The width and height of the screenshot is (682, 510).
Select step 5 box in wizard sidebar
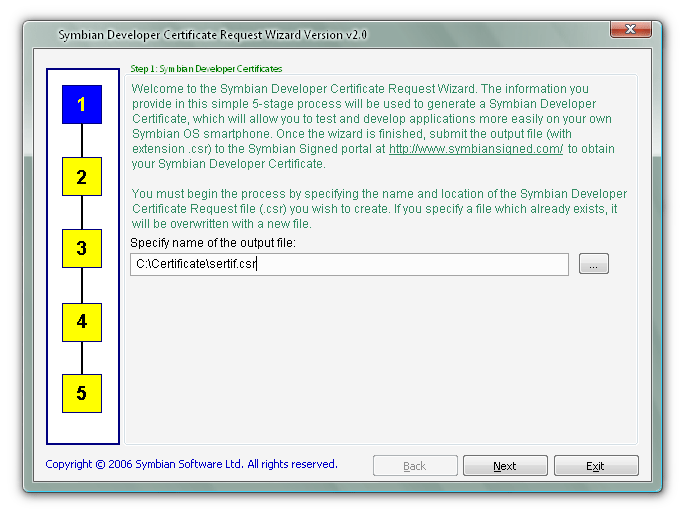pyautogui.click(x=82, y=393)
